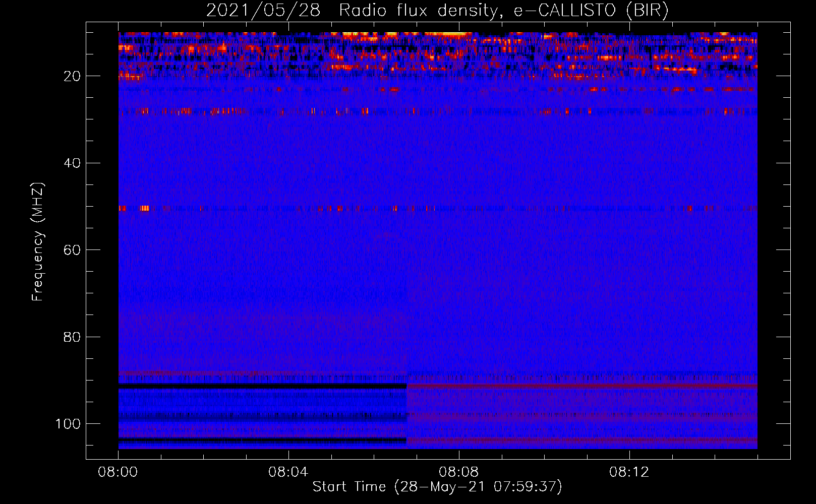Image resolution: width=816 pixels, height=504 pixels.
Task: Click the 08:00 time tick label
Action: (118, 472)
